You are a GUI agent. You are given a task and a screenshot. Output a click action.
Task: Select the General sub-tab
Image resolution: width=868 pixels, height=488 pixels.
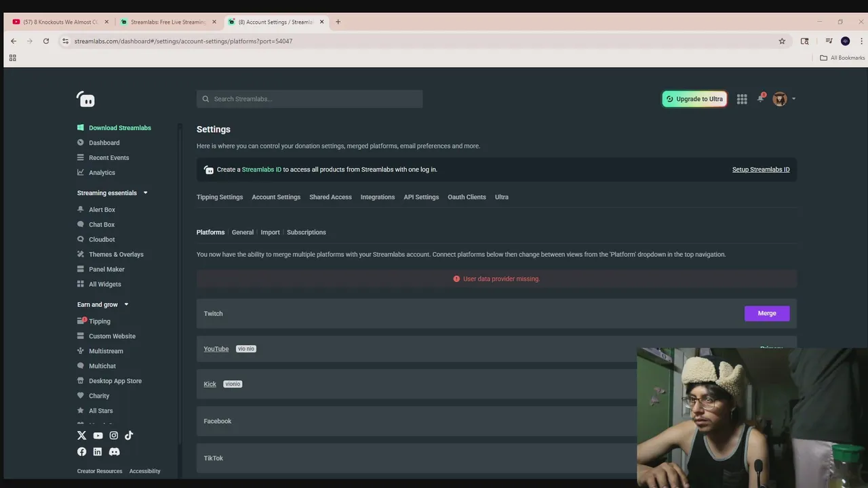click(243, 232)
